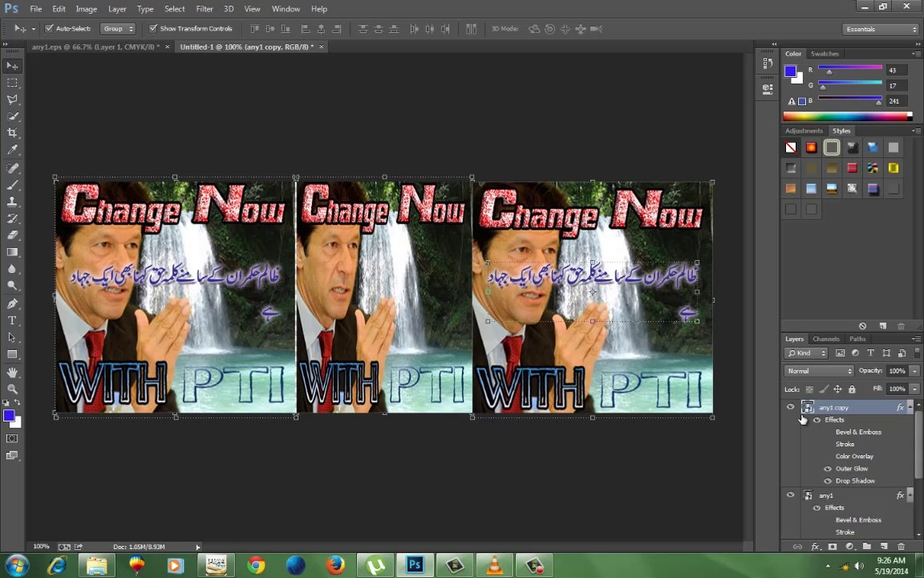924x578 pixels.
Task: Create a new group folder icon
Action: [x=867, y=547]
